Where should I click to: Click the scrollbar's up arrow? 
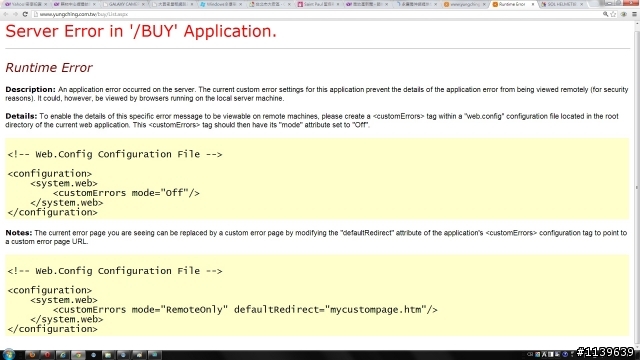[637, 24]
